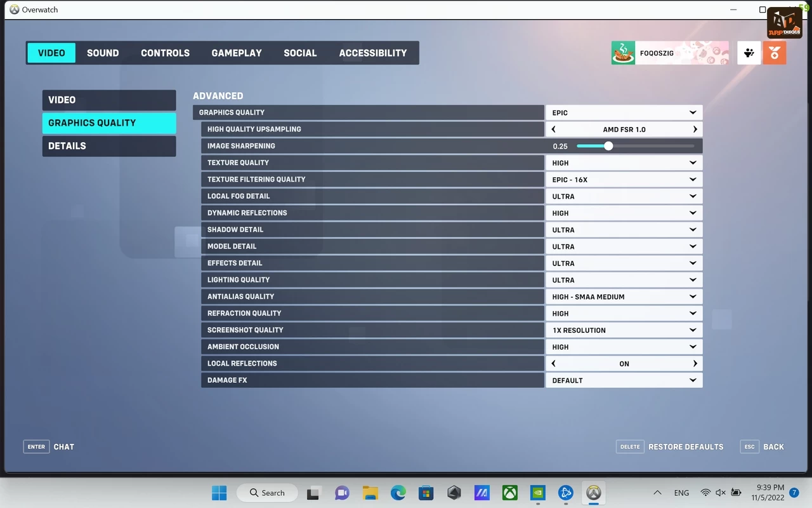Go to the Gameplay tab

point(237,53)
